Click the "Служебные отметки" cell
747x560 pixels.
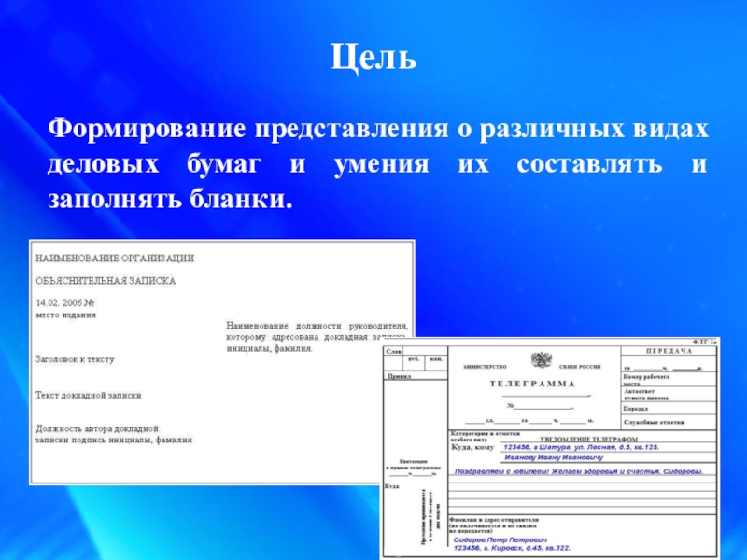(x=669, y=423)
